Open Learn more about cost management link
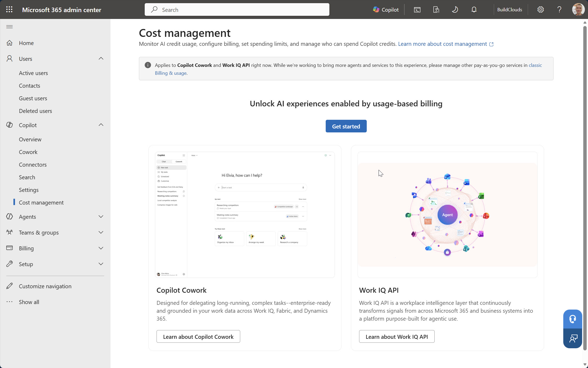Image resolution: width=588 pixels, height=368 pixels. pos(446,44)
